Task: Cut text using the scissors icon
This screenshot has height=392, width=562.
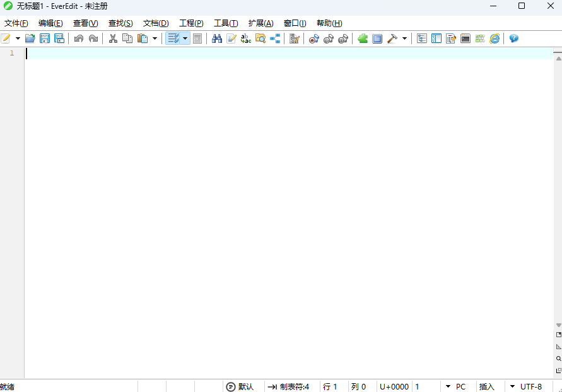Action: click(x=112, y=38)
